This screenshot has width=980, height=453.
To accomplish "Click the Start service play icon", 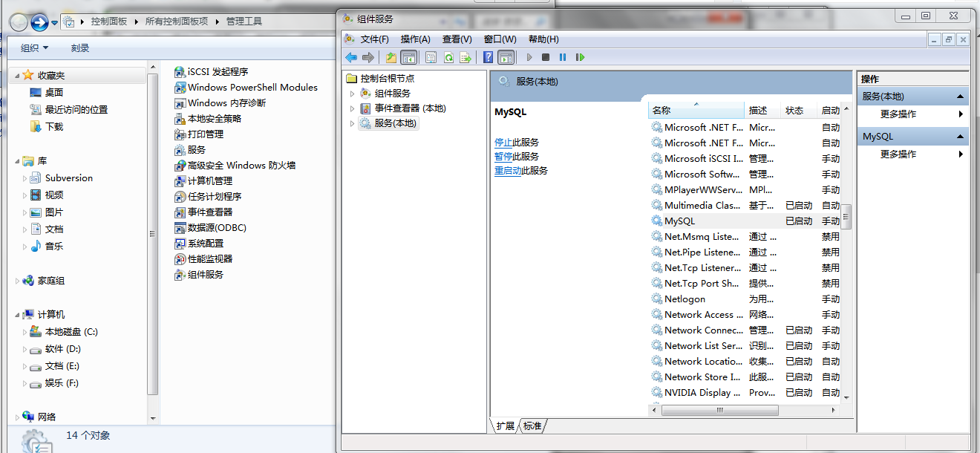I will click(529, 57).
